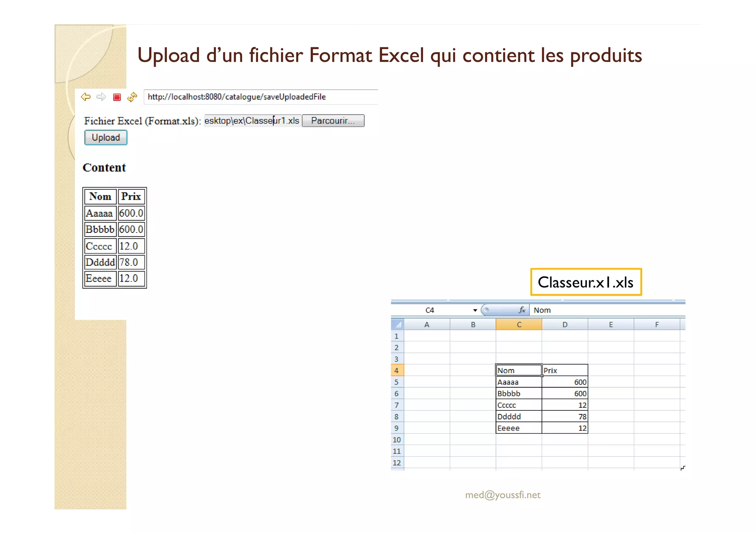Image resolution: width=756 pixels, height=534 pixels.
Task: Click the Upload button
Action: point(106,138)
